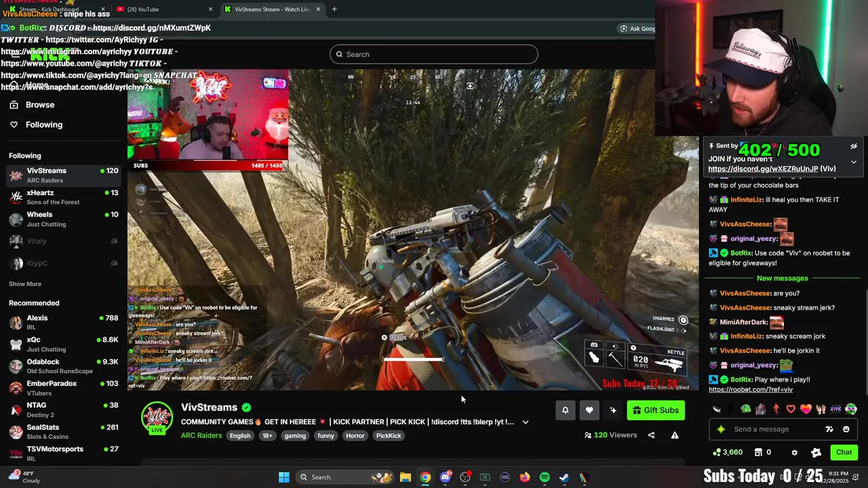Select Odablock in Recommended list

pyautogui.click(x=62, y=366)
